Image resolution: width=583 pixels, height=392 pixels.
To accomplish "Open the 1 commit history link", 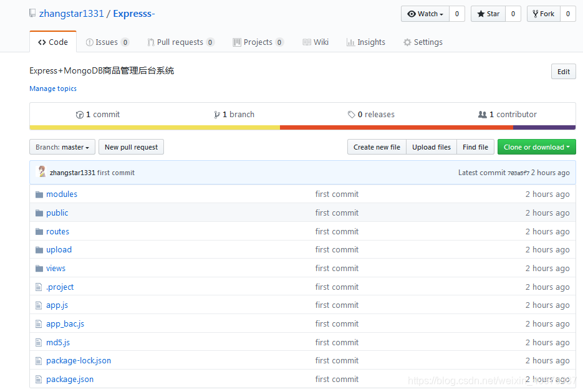I will pyautogui.click(x=98, y=115).
